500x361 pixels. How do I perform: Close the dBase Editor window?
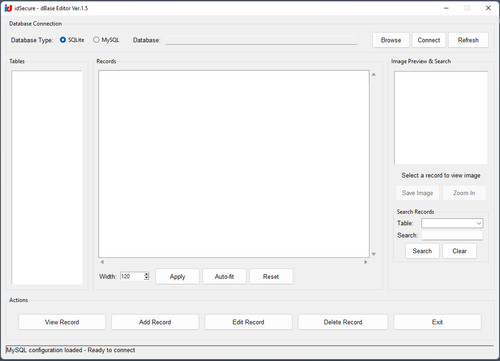[x=488, y=8]
